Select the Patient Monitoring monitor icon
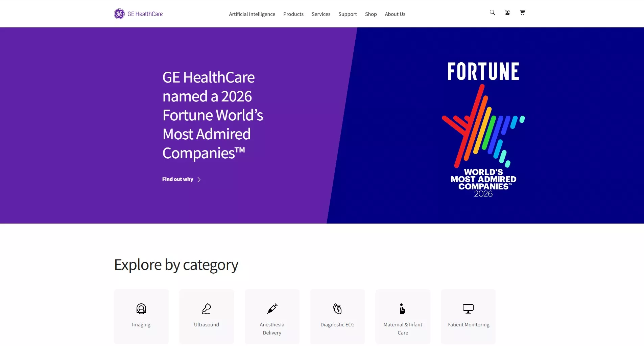The image size is (644, 346). point(468,308)
